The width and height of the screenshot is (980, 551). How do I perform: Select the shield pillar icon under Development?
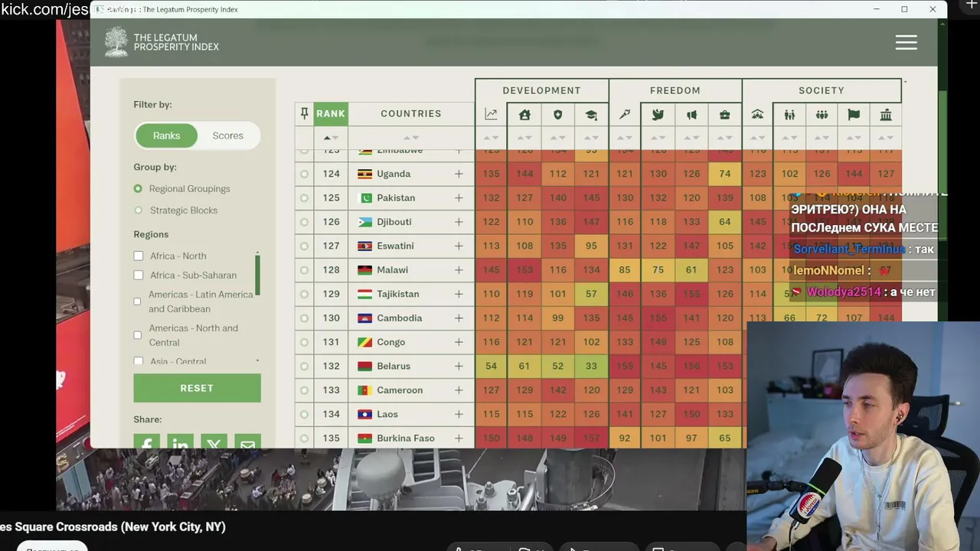click(x=557, y=115)
